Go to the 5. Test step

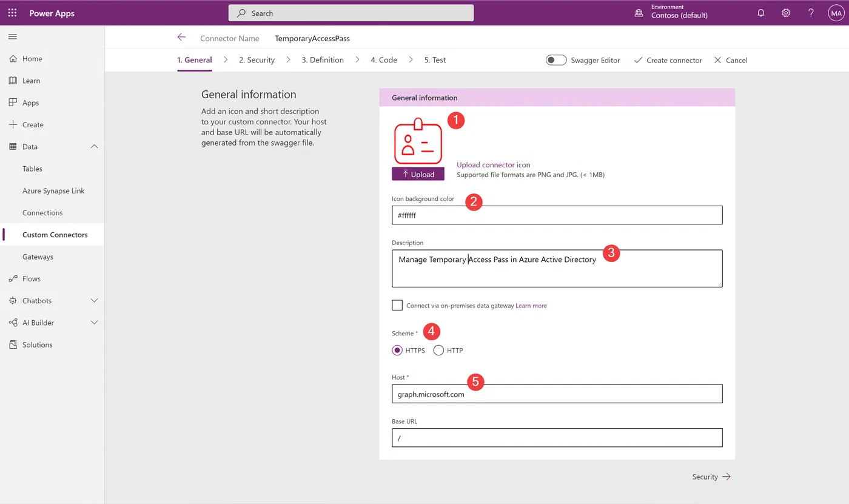pos(435,60)
